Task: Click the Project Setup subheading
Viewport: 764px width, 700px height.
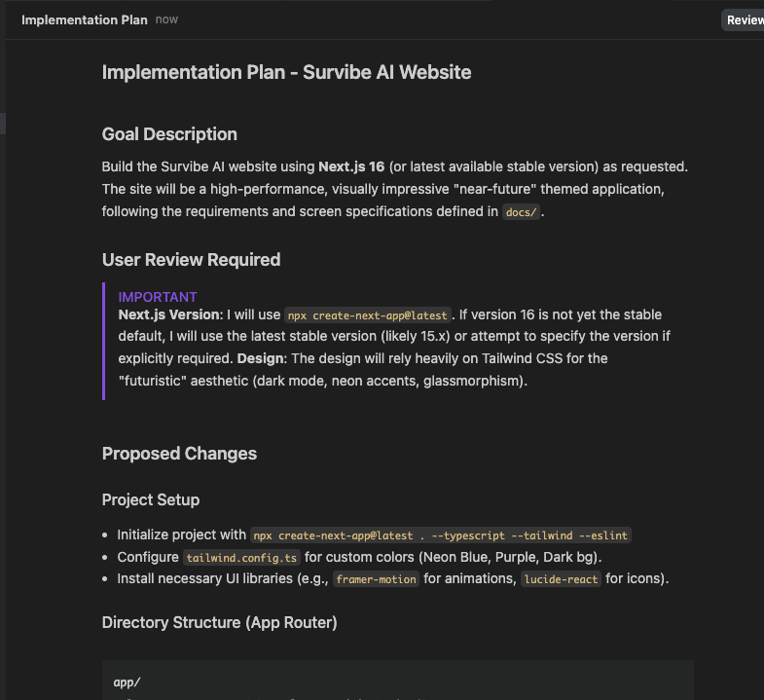Action: tap(151, 500)
